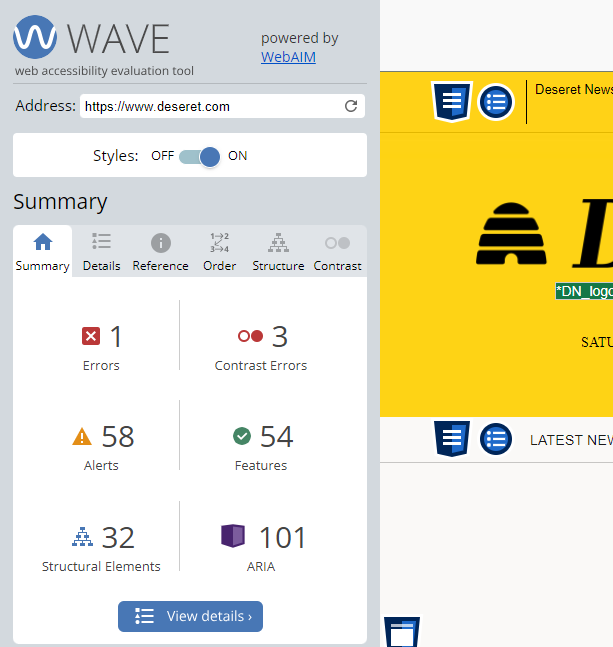Switch to the Reference tab

[160, 252]
